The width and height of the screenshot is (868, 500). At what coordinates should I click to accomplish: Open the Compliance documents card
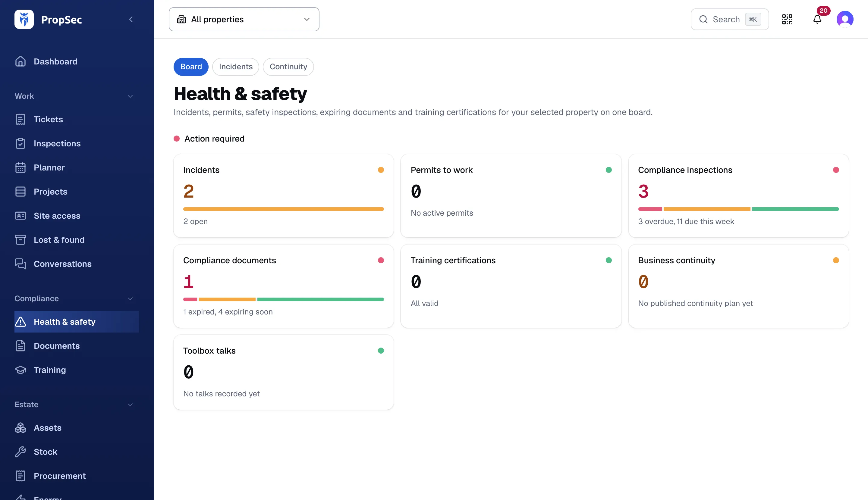pos(284,286)
